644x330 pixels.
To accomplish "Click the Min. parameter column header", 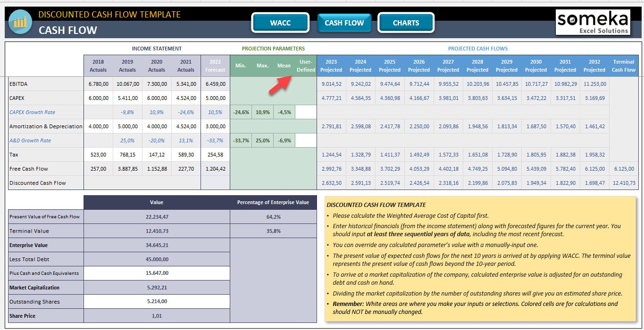I will 241,66.
